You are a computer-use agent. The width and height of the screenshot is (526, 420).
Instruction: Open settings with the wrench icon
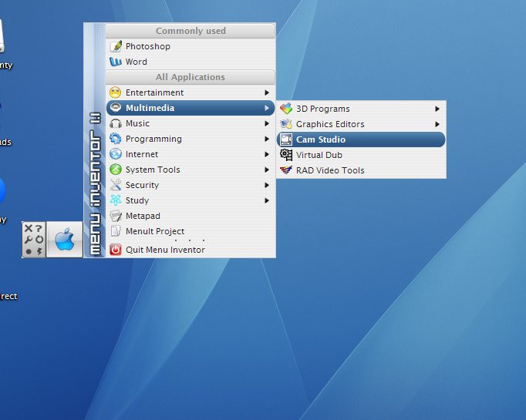click(x=29, y=240)
